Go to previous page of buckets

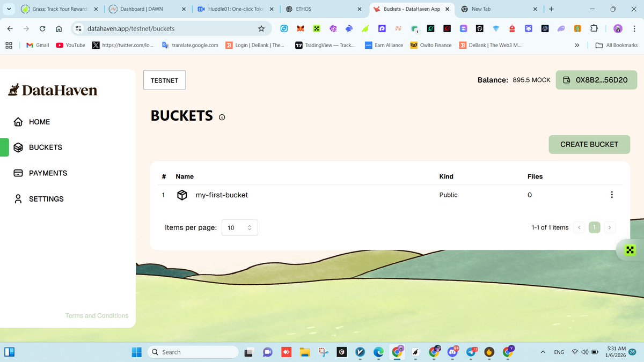point(579,227)
